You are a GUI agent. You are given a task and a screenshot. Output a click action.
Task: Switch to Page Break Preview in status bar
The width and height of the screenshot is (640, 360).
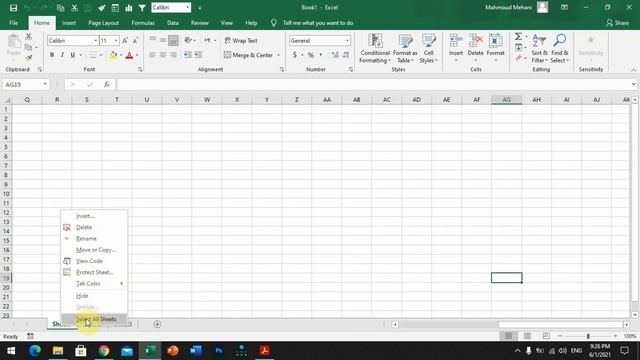pos(546,336)
